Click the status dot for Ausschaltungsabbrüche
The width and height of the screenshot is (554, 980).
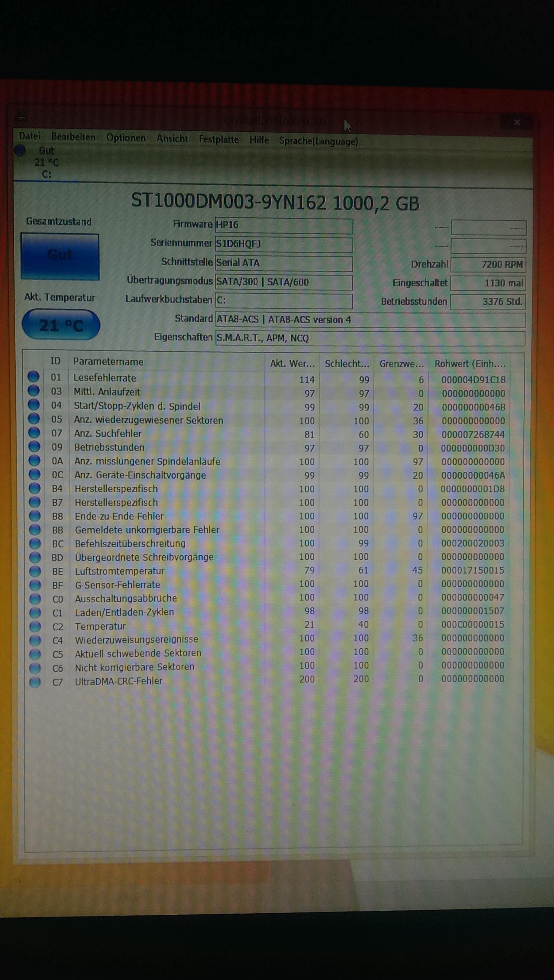[x=35, y=599]
